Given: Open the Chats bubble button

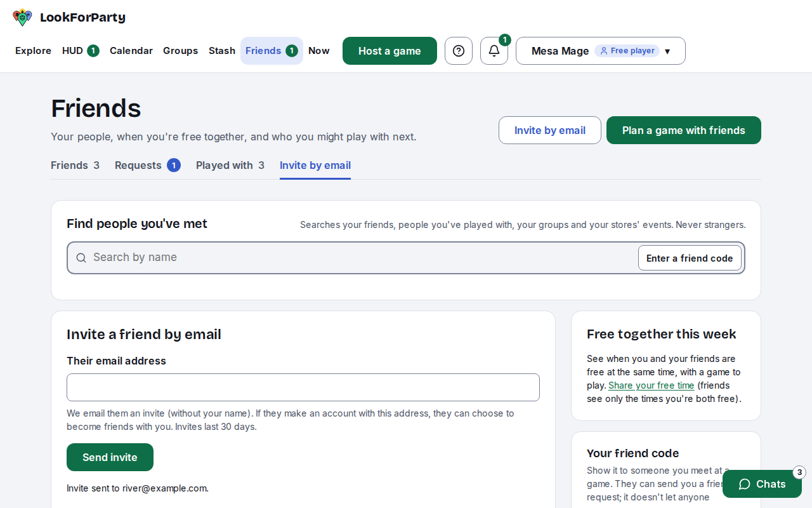Looking at the screenshot, I should 762,484.
